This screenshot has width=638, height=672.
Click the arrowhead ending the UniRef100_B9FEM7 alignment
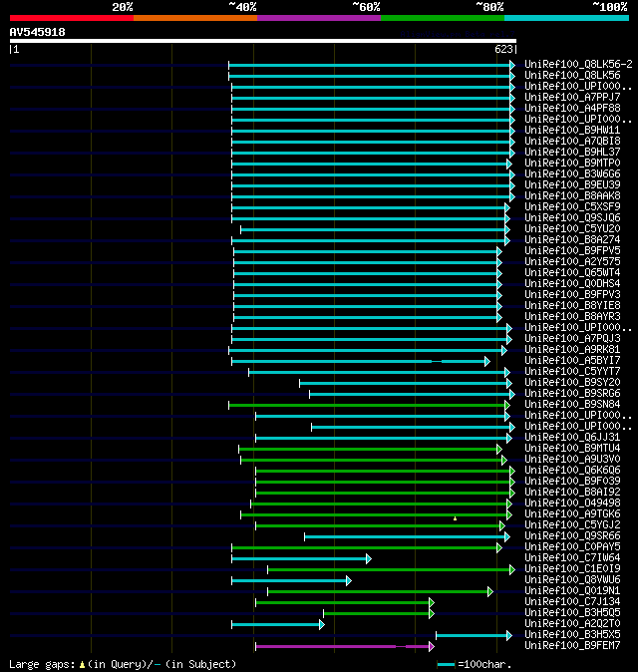pos(432,646)
